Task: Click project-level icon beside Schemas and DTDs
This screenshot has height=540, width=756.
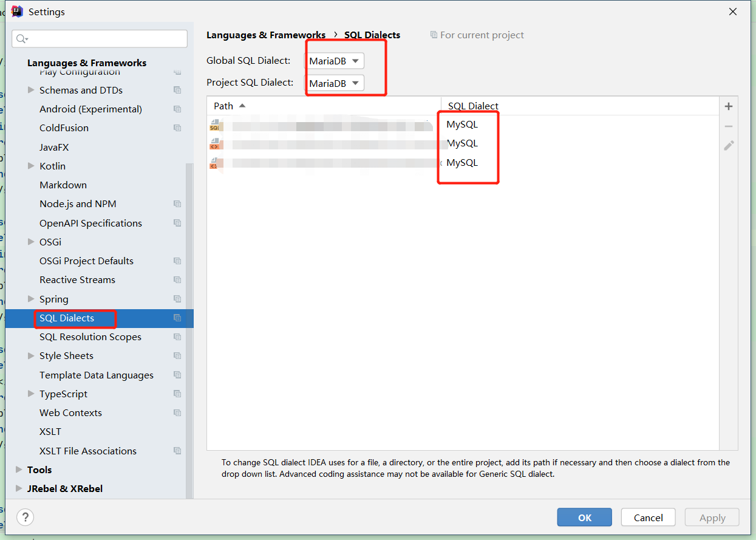Action: tap(177, 90)
